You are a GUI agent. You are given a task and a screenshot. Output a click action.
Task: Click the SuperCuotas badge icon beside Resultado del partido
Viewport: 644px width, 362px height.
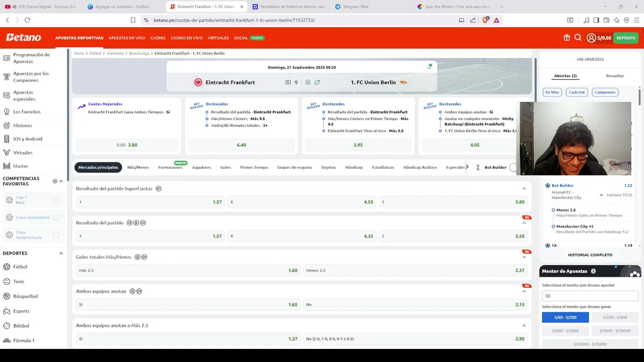[x=158, y=189]
